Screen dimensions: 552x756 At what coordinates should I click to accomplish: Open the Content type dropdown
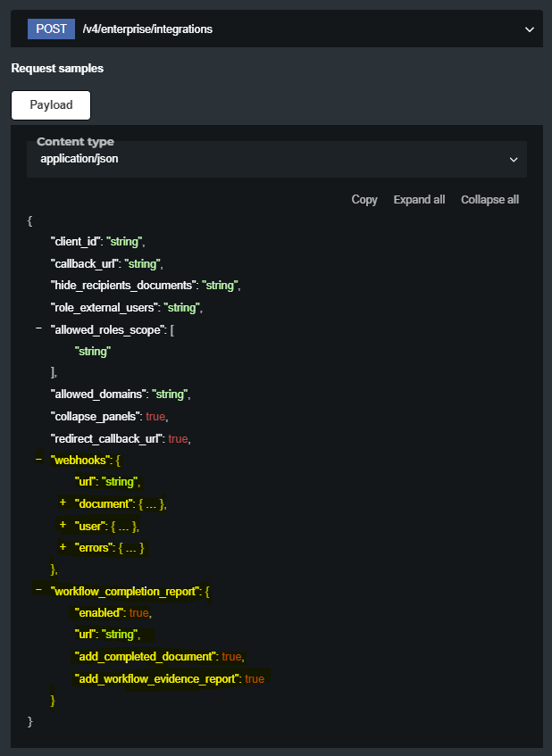[x=276, y=159]
